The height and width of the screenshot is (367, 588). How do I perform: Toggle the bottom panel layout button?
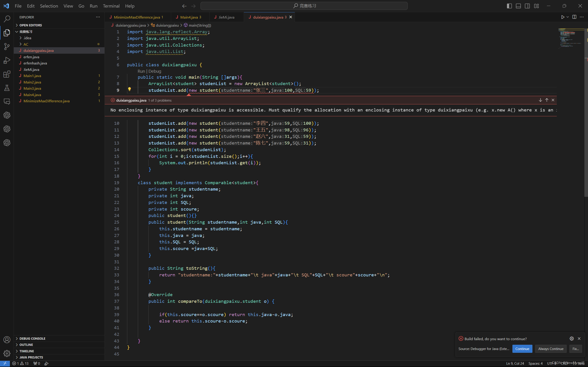518,6
